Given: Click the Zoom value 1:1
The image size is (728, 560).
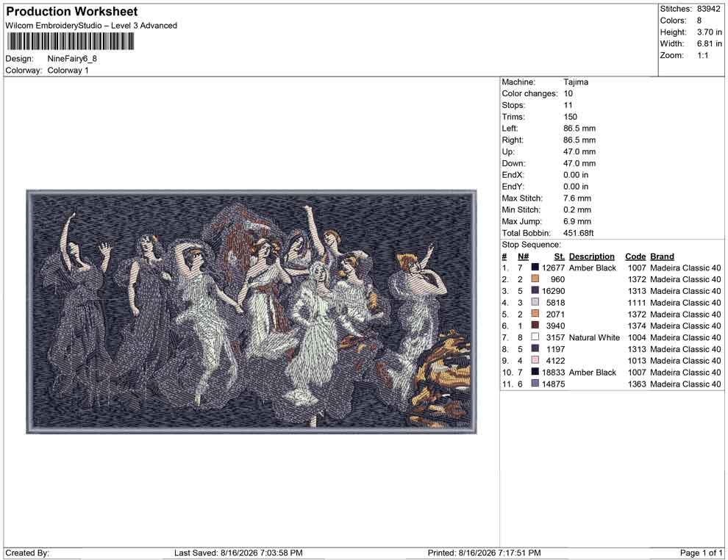Looking at the screenshot, I should click(702, 55).
